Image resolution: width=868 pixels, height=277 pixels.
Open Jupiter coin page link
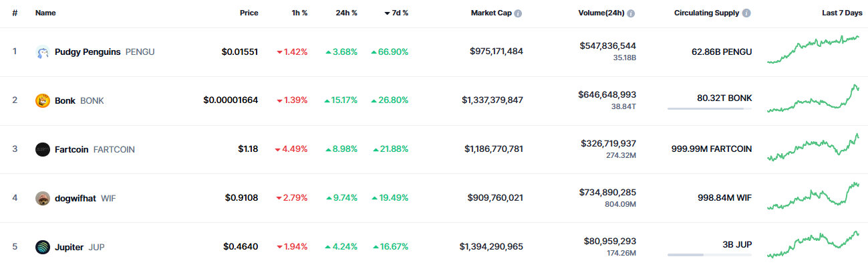(x=69, y=247)
